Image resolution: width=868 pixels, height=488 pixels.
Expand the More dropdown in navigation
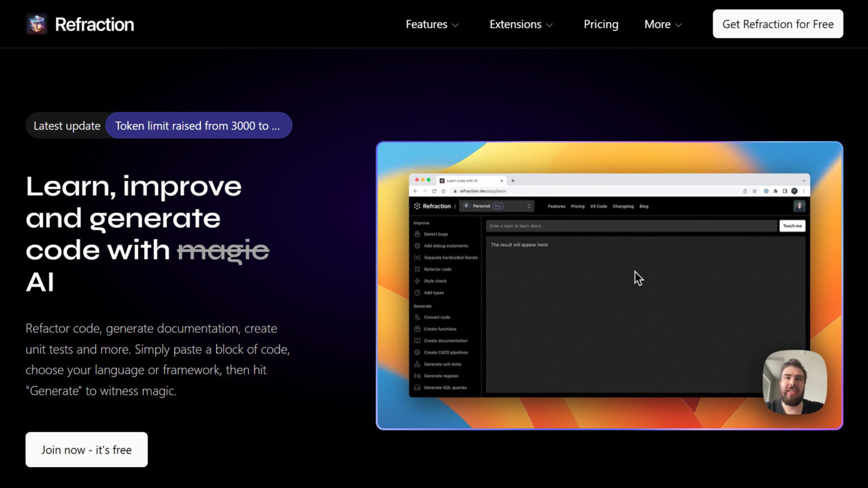[x=663, y=24]
